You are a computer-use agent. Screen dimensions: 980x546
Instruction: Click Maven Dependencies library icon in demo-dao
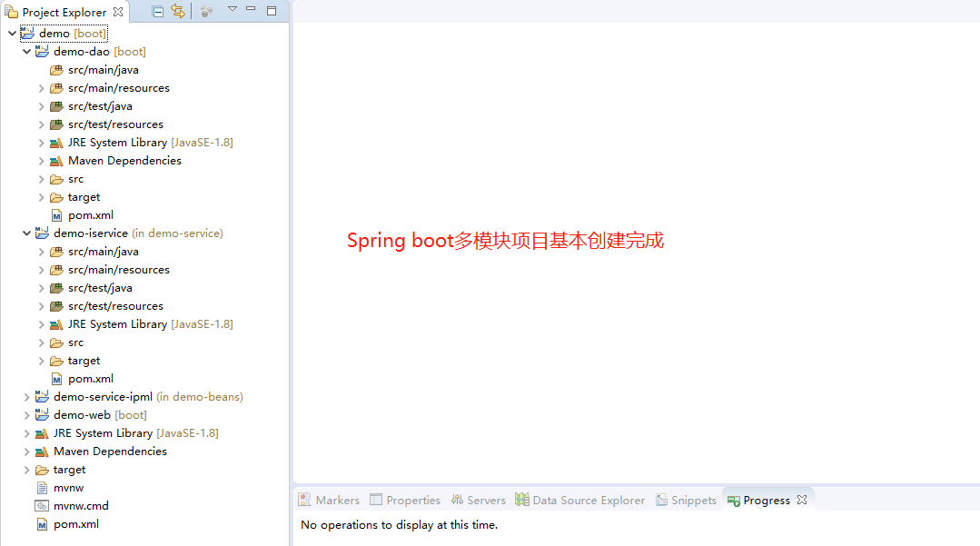click(56, 161)
